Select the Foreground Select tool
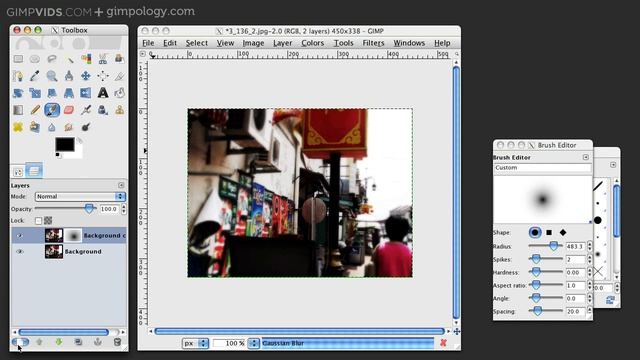Image resolution: width=640 pixels, height=360 pixels. [x=119, y=59]
